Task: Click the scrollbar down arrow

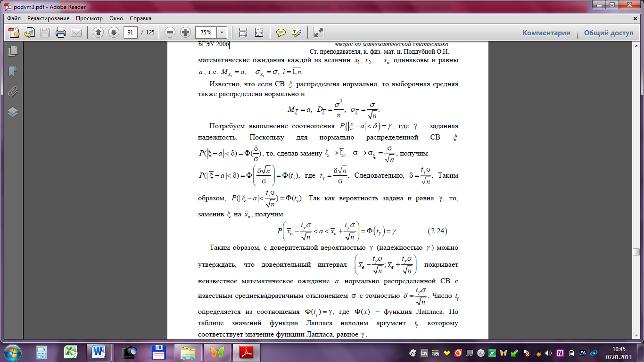Action: 636,335
